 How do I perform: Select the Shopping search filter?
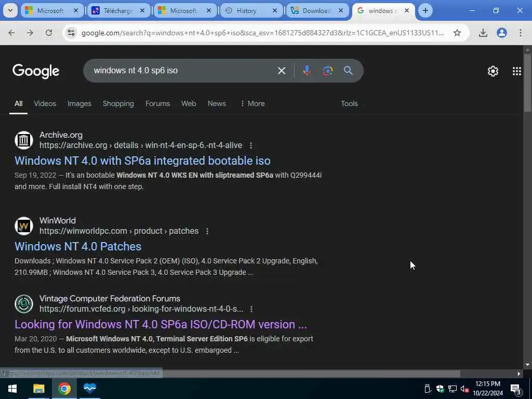point(118,103)
